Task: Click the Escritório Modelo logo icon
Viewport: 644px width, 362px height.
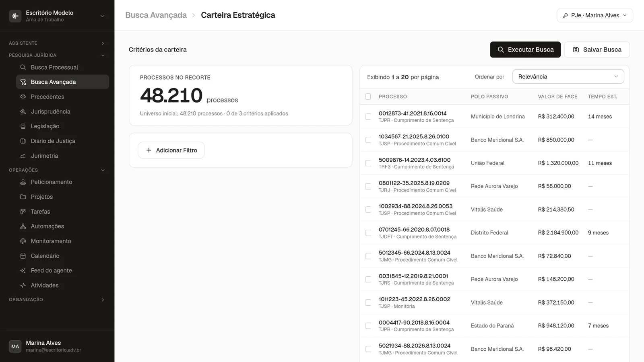Action: point(15,16)
